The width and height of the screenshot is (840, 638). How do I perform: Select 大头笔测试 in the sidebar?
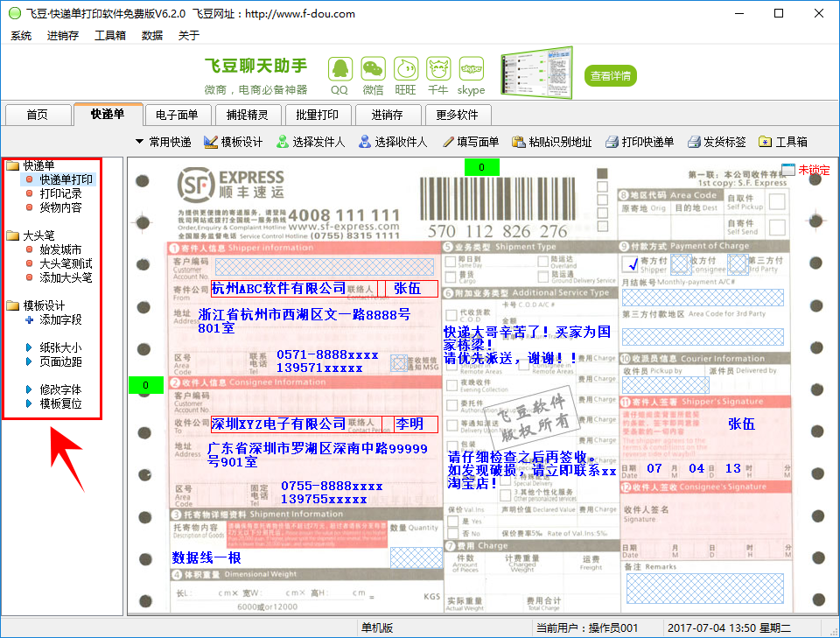coord(66,263)
